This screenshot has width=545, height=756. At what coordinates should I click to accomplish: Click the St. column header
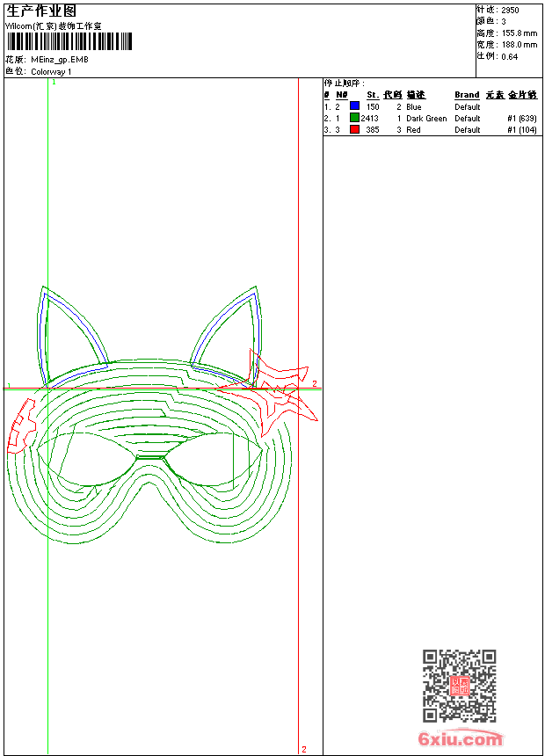coord(373,95)
